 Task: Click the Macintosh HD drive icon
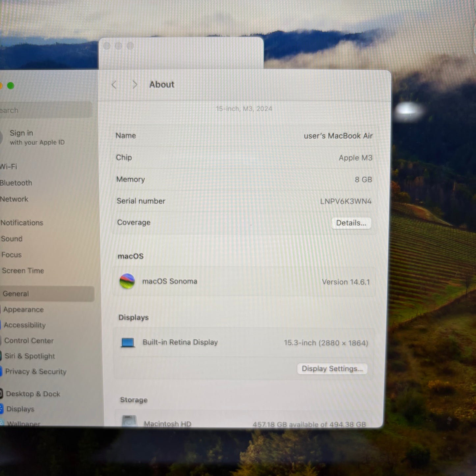pos(129,421)
